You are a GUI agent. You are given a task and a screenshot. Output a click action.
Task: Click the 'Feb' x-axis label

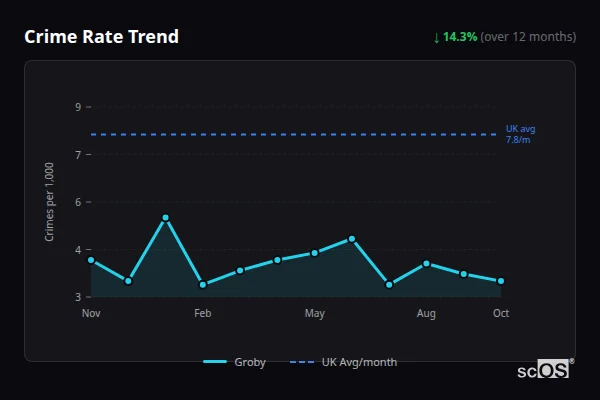(203, 313)
